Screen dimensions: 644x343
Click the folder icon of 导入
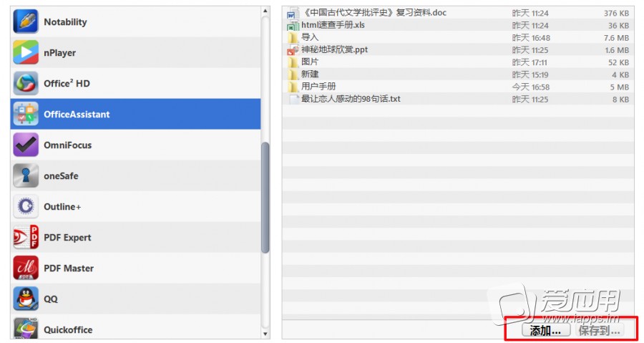coord(293,38)
